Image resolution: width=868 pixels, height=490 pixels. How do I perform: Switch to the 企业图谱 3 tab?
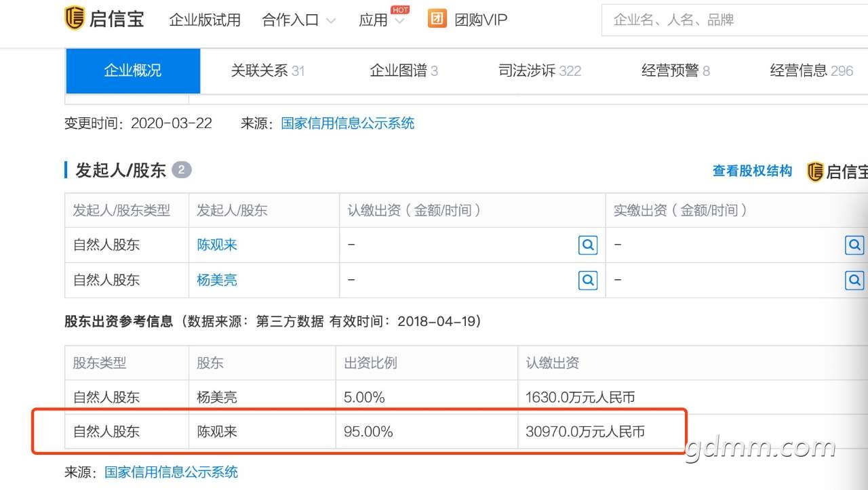pos(403,70)
